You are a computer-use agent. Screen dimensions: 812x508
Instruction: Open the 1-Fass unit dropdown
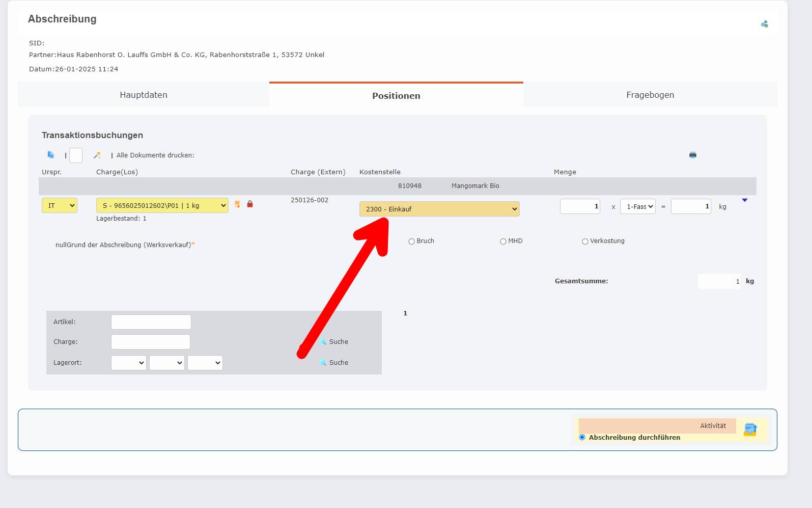click(637, 206)
